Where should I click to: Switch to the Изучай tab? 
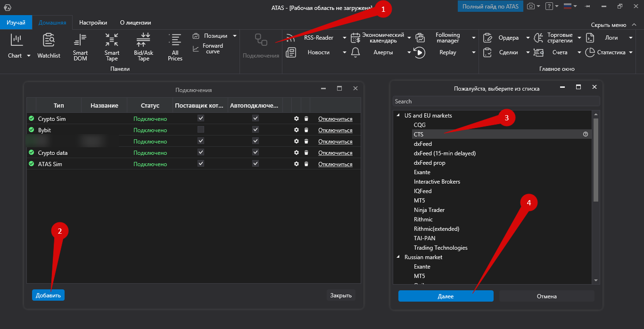click(x=16, y=23)
